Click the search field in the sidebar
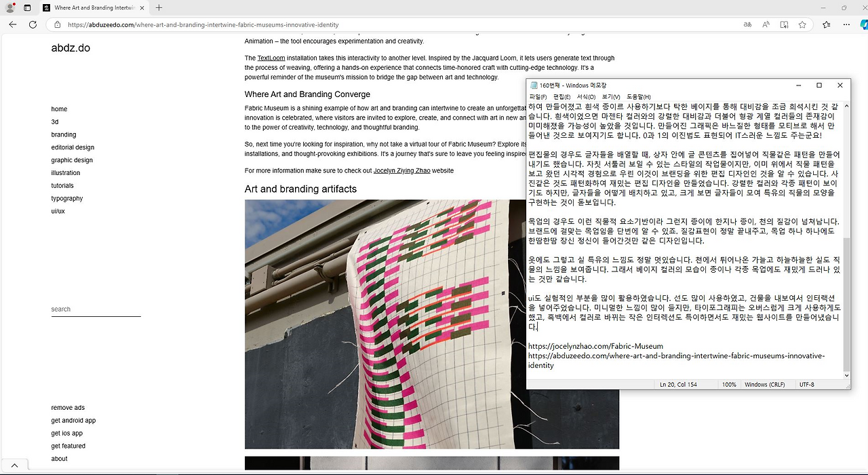The width and height of the screenshot is (868, 475). pyautogui.click(x=95, y=310)
